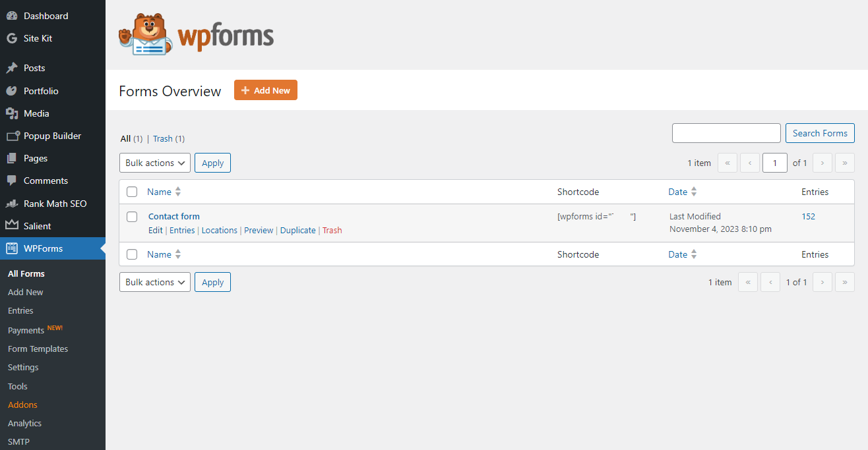Viewport: 868px width, 450px height.
Task: Go to next page in top pagination
Action: 822,163
